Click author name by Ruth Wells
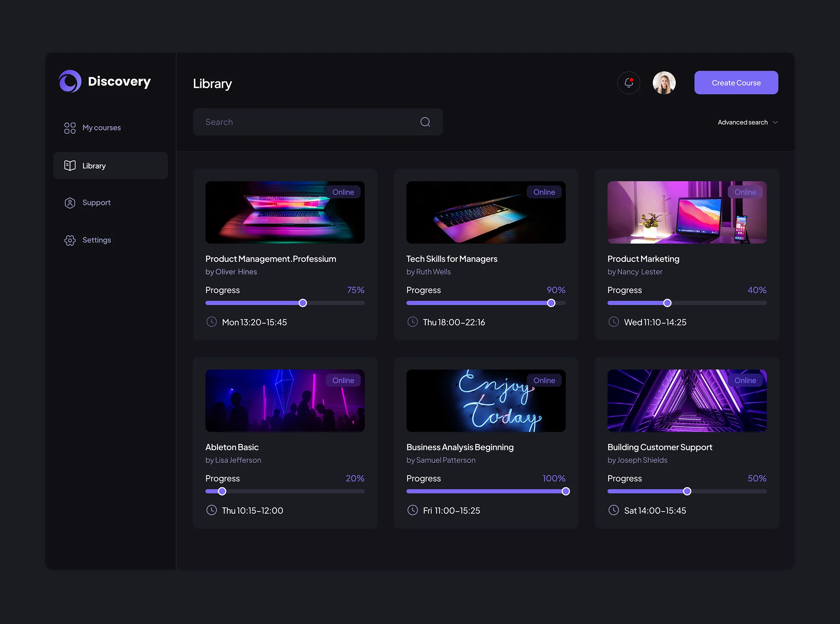Viewport: 840px width, 624px height. point(429,272)
